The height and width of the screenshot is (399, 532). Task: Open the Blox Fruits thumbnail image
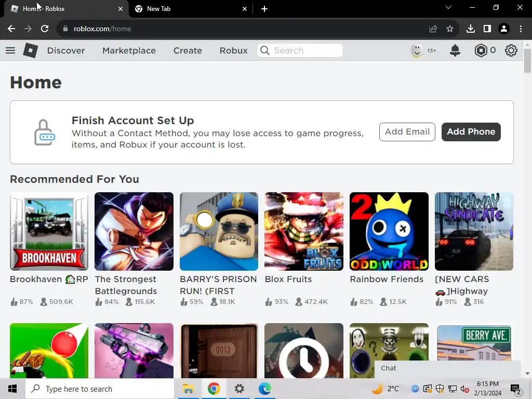(x=304, y=231)
